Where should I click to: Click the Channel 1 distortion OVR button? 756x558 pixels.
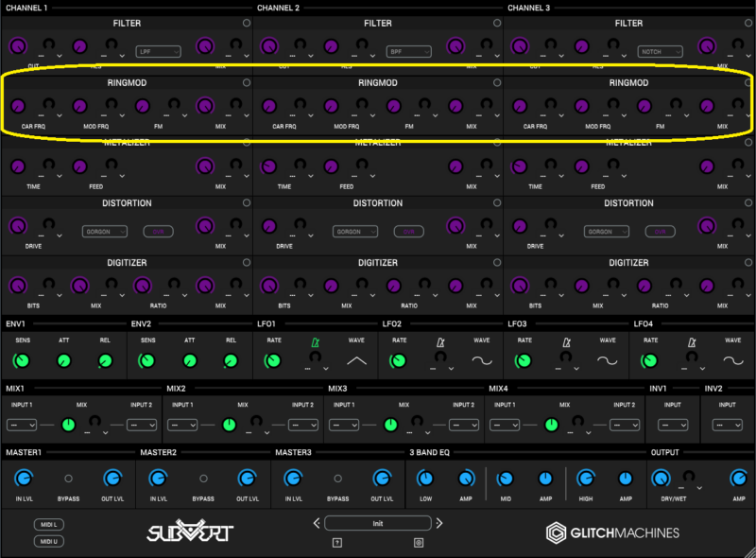click(158, 232)
